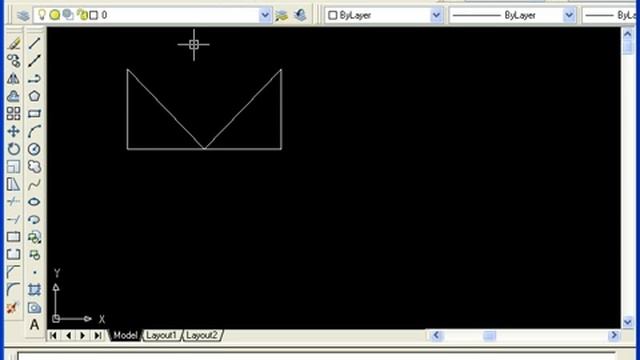Click into the command line input
640x360 pixels.
[x=316, y=356]
